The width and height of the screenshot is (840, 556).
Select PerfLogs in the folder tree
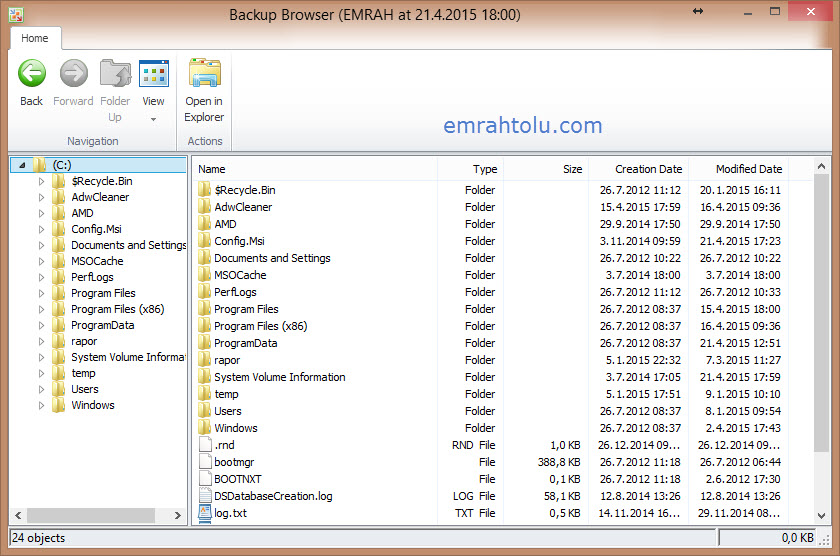[x=92, y=277]
